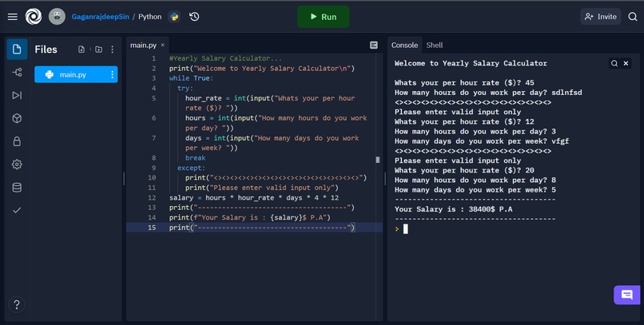Select main.py in the file tree
This screenshot has height=325, width=644.
[76, 74]
